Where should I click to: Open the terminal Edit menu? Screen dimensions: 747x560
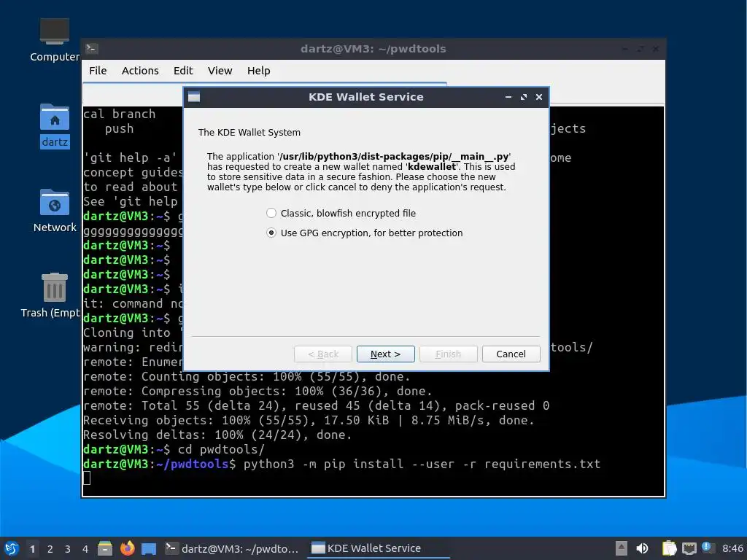point(183,71)
